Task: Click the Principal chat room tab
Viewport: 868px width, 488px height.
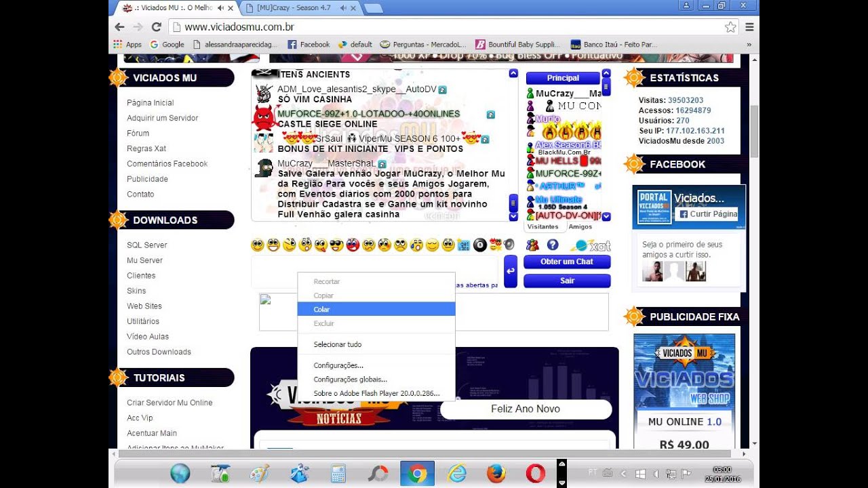Action: click(x=563, y=78)
